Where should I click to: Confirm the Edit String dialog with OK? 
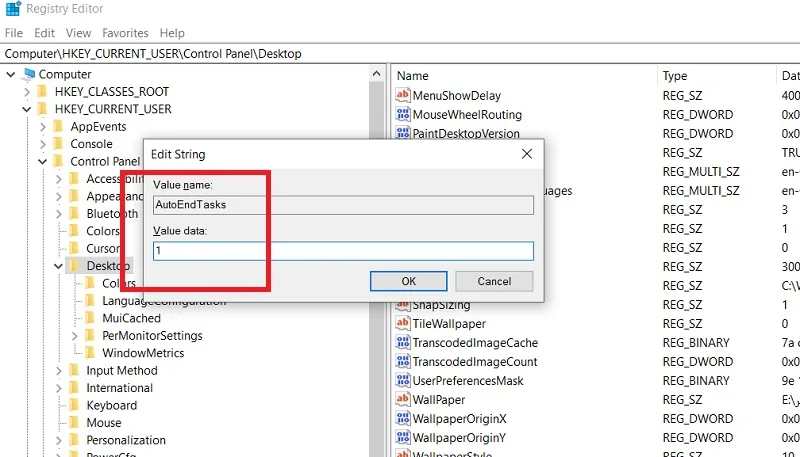(x=408, y=281)
